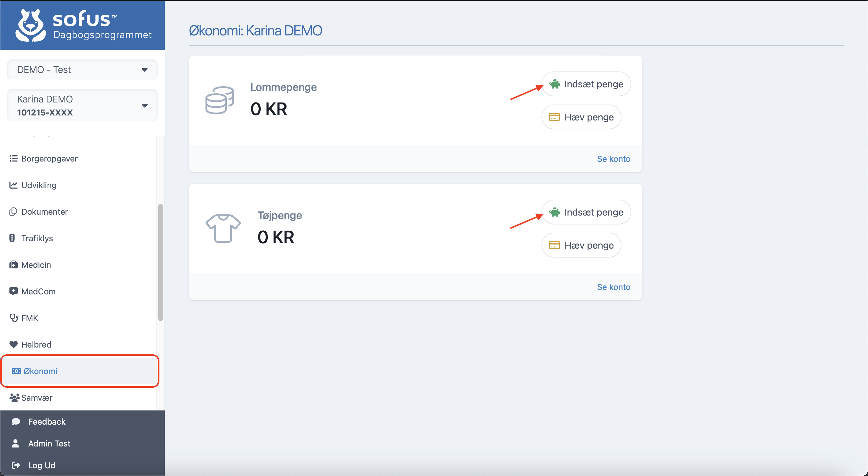868x476 pixels.
Task: Click Hæv penge under Tøjpenge
Action: pyautogui.click(x=581, y=245)
